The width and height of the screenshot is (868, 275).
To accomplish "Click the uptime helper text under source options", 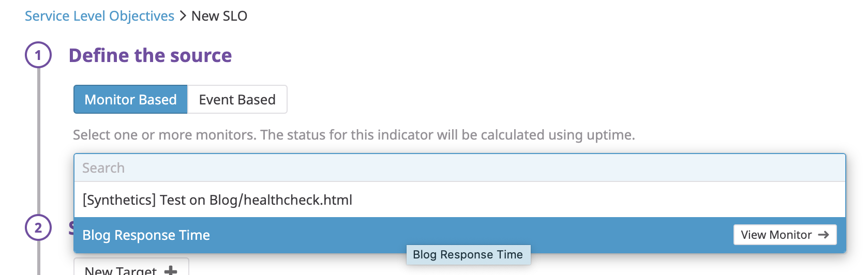I will click(x=353, y=135).
